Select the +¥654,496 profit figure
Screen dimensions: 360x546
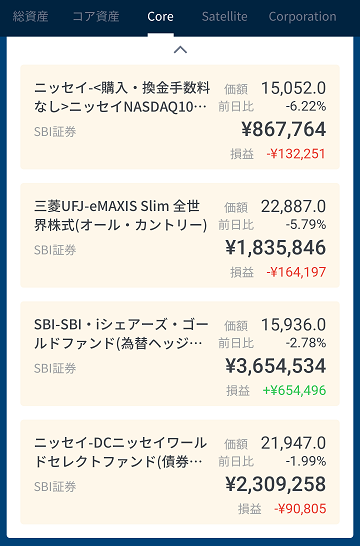pos(294,391)
